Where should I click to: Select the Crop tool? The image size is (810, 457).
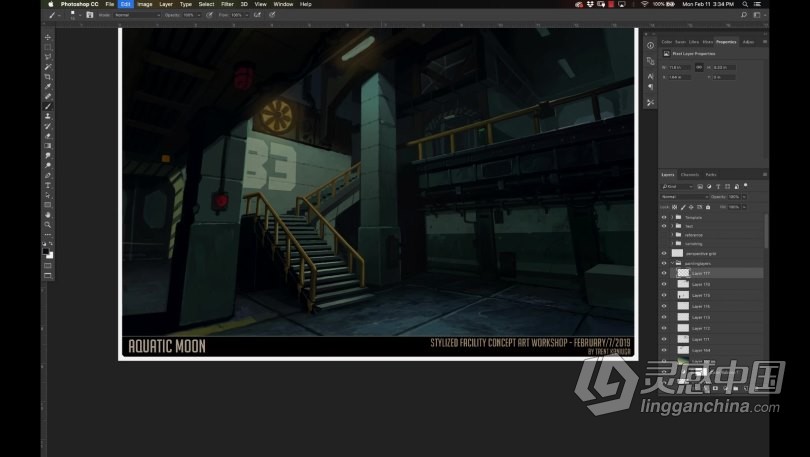(48, 76)
